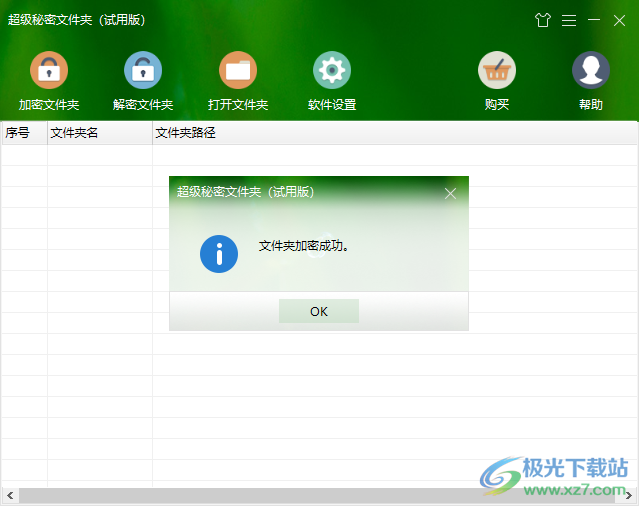
Task: Click the main window title text
Action: click(77, 20)
